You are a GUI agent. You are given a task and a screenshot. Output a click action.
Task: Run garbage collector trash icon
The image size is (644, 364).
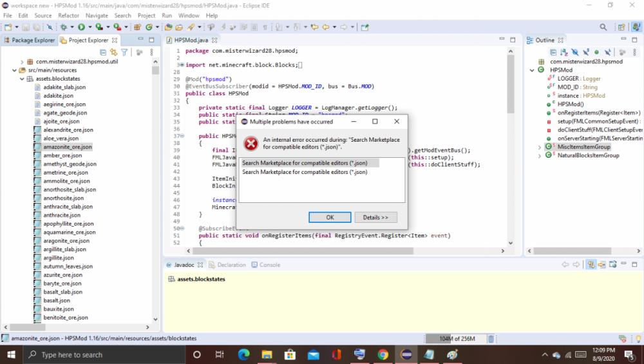(x=491, y=338)
